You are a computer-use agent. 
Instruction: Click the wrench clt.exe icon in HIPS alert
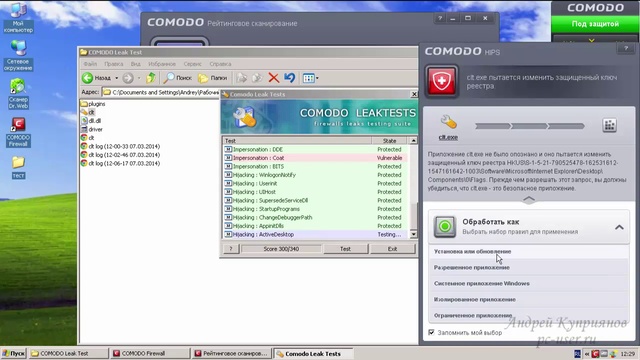pyautogui.click(x=448, y=122)
